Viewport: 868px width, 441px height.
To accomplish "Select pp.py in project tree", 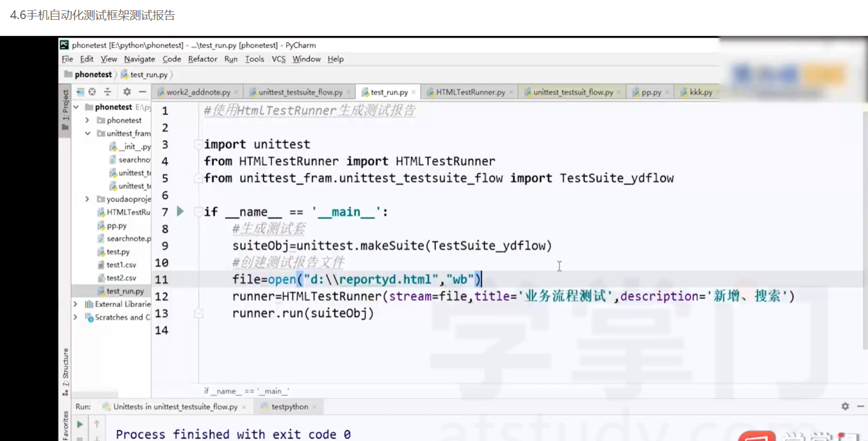I will coord(112,226).
